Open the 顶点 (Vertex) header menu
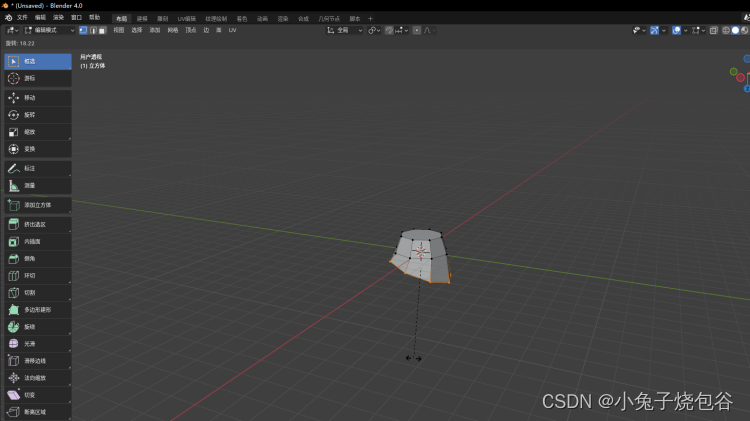Viewport: 750px width, 421px height. pyautogui.click(x=191, y=30)
